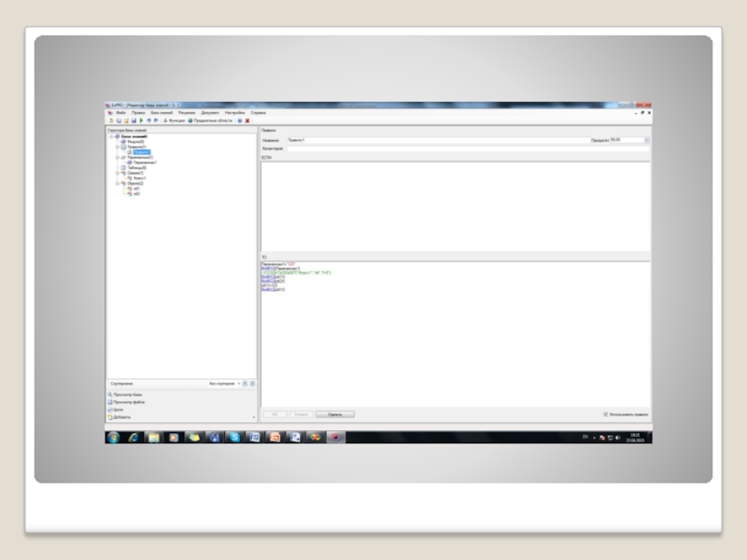Click the Удалить button
The width and height of the screenshot is (747, 560).
(335, 414)
